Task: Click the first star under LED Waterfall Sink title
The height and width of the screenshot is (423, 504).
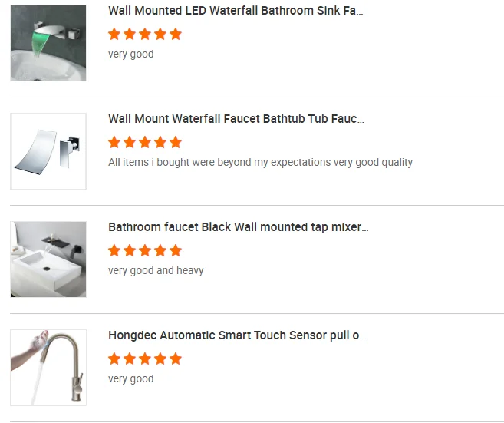Action: click(114, 34)
